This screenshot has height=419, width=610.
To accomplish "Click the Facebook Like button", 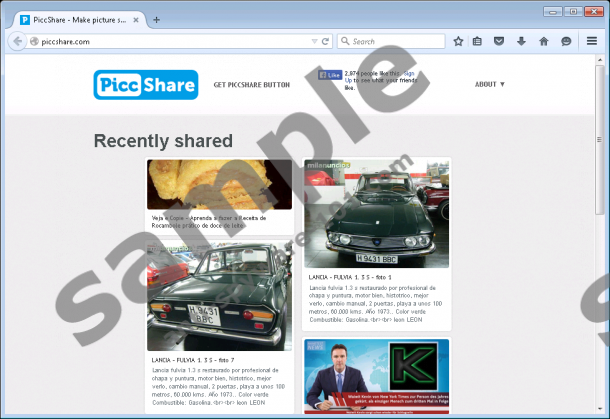I will [x=329, y=75].
